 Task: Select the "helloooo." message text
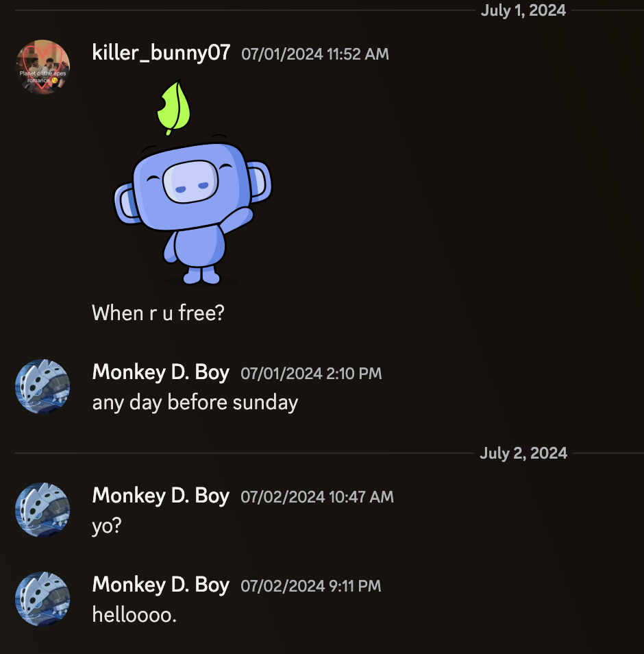[134, 615]
